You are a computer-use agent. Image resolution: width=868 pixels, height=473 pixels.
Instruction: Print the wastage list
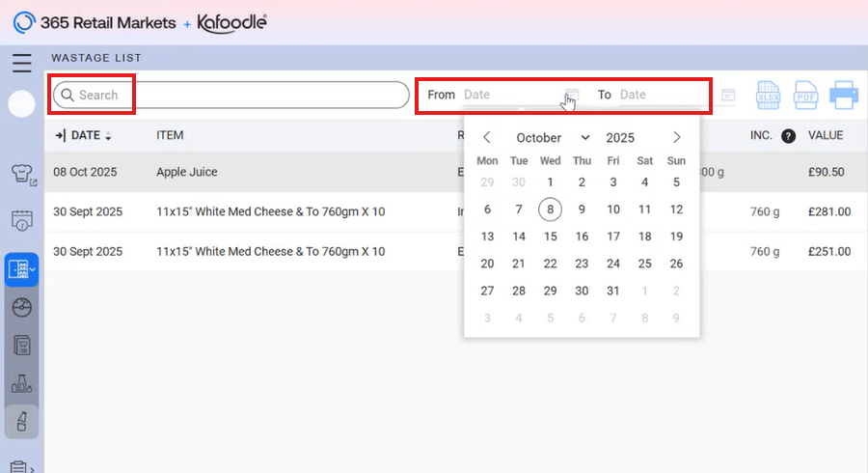[844, 96]
